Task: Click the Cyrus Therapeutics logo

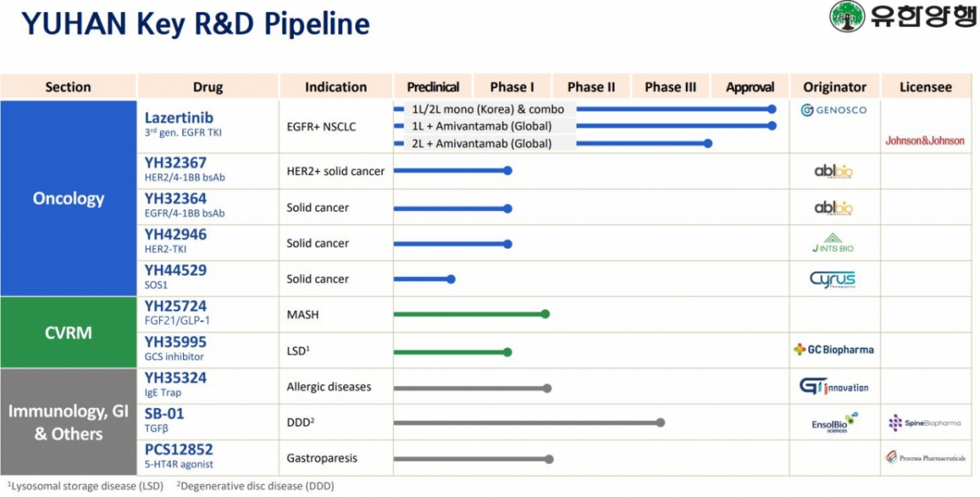Action: pyautogui.click(x=833, y=280)
